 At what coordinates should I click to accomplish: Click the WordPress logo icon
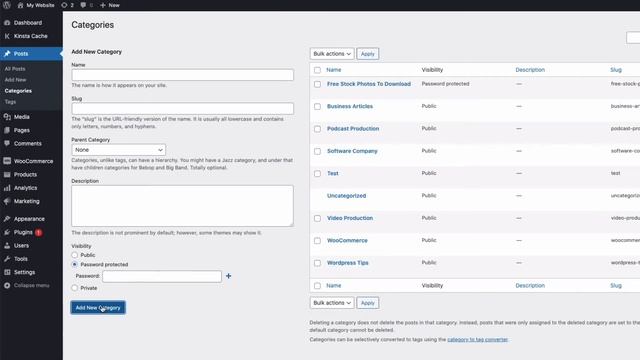[7, 5]
